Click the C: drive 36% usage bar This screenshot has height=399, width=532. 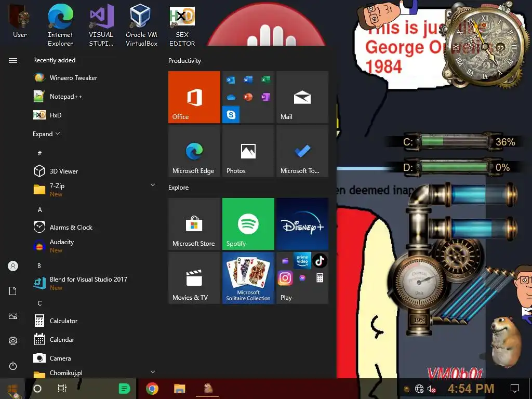click(456, 141)
